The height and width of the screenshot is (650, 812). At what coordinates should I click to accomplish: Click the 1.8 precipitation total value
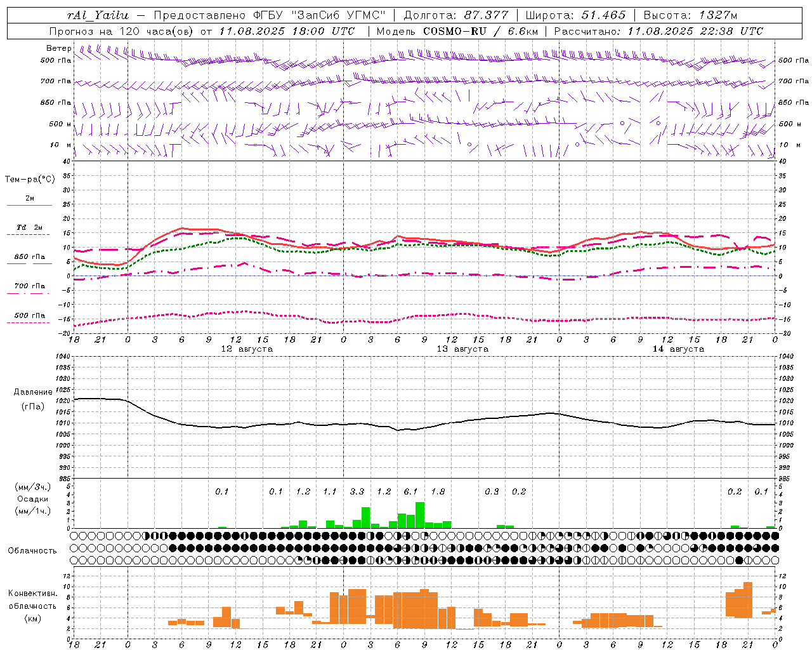click(x=438, y=491)
